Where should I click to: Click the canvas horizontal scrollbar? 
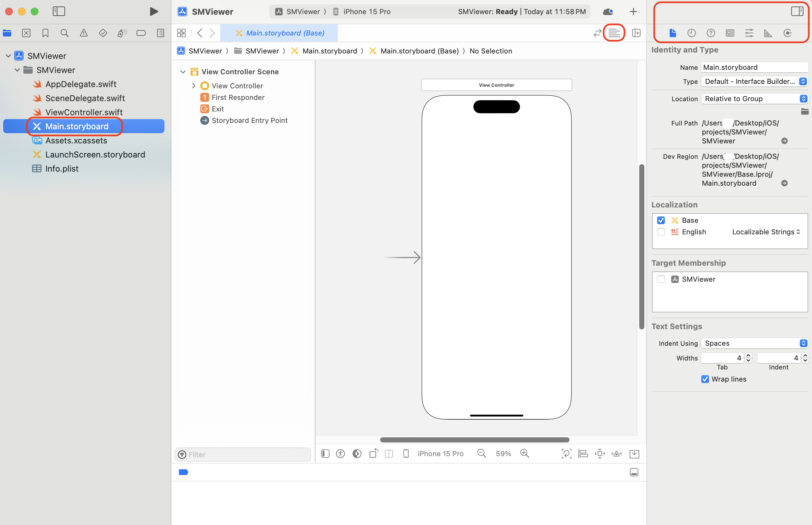point(474,440)
